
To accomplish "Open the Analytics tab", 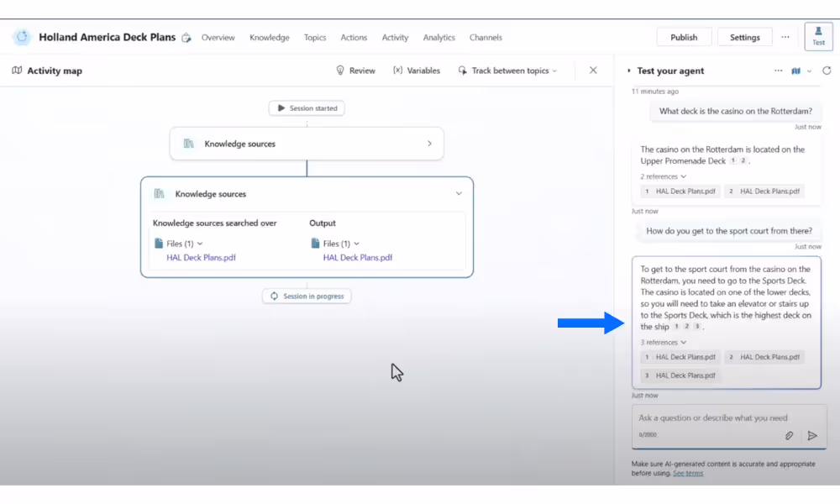I will tap(438, 38).
